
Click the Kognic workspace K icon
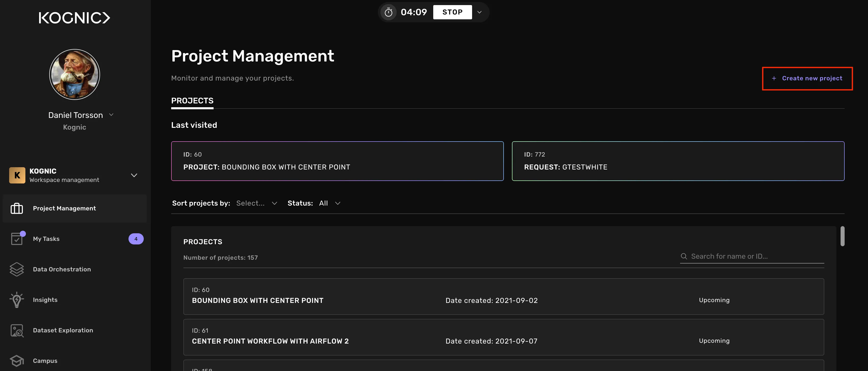[x=17, y=175]
